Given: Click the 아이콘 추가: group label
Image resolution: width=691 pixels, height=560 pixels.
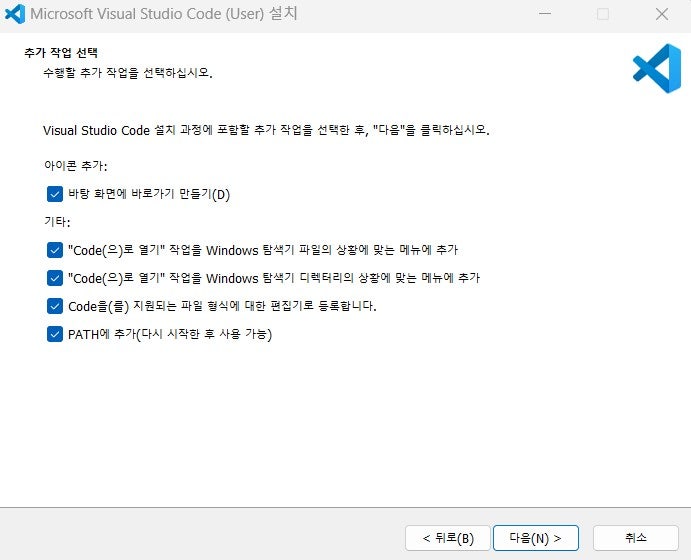Looking at the screenshot, I should 75,166.
